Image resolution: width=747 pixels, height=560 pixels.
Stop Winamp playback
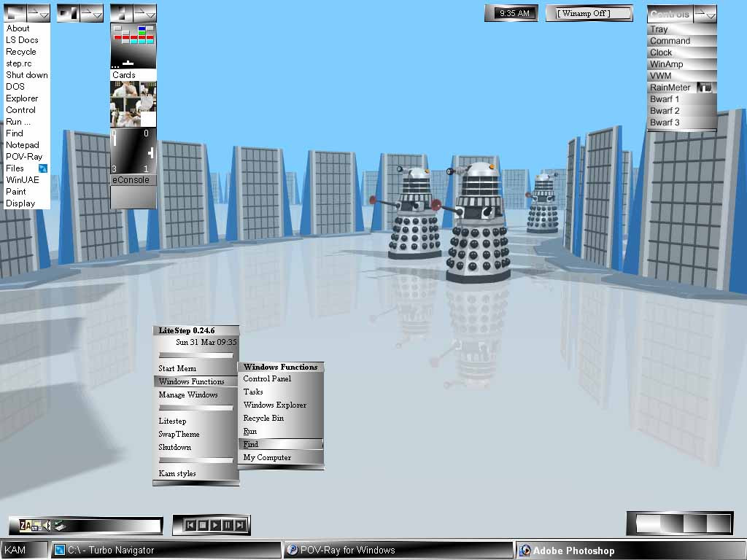203,525
